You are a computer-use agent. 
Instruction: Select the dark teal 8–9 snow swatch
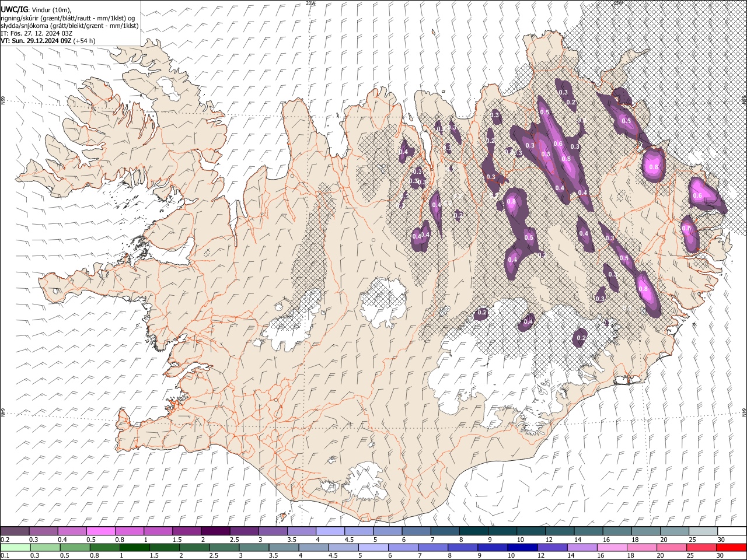tap(474, 531)
